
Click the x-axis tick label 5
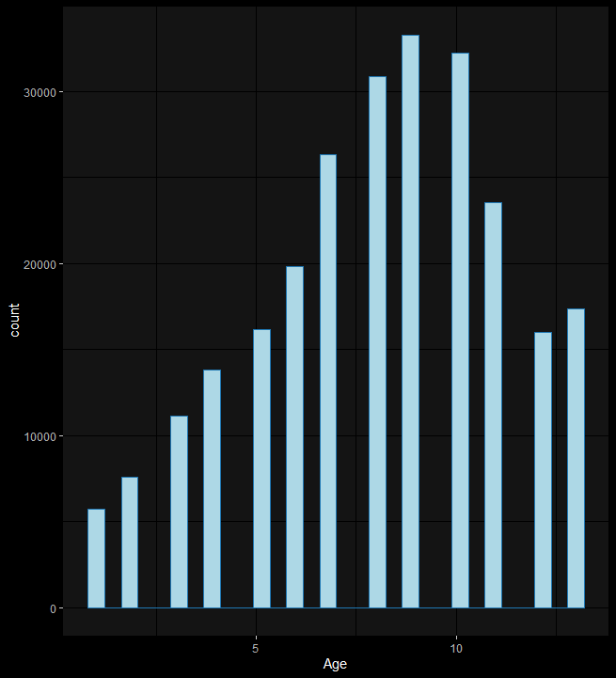click(x=256, y=648)
